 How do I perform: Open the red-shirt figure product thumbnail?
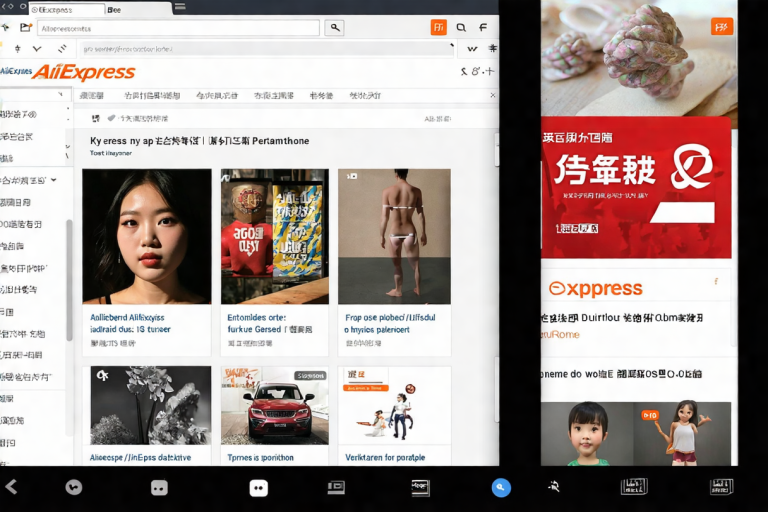(x=275, y=237)
